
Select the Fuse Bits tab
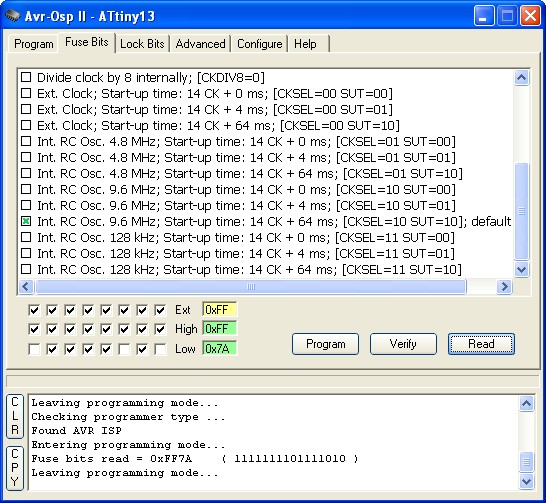87,42
